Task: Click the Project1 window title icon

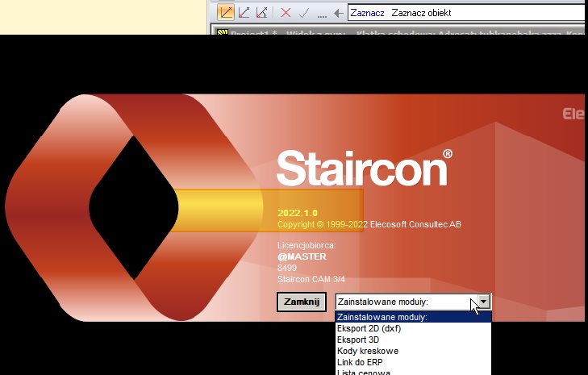Action: pos(223,32)
